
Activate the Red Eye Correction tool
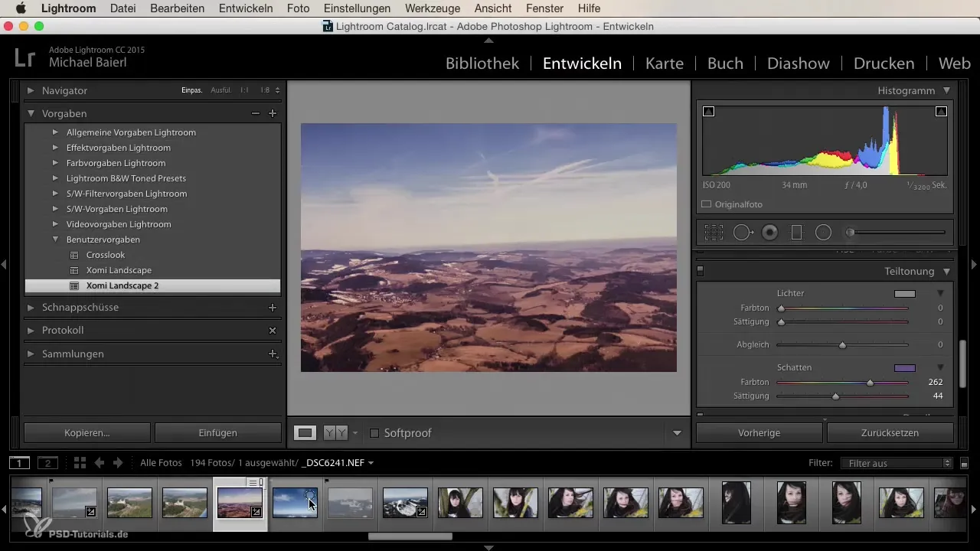(769, 233)
